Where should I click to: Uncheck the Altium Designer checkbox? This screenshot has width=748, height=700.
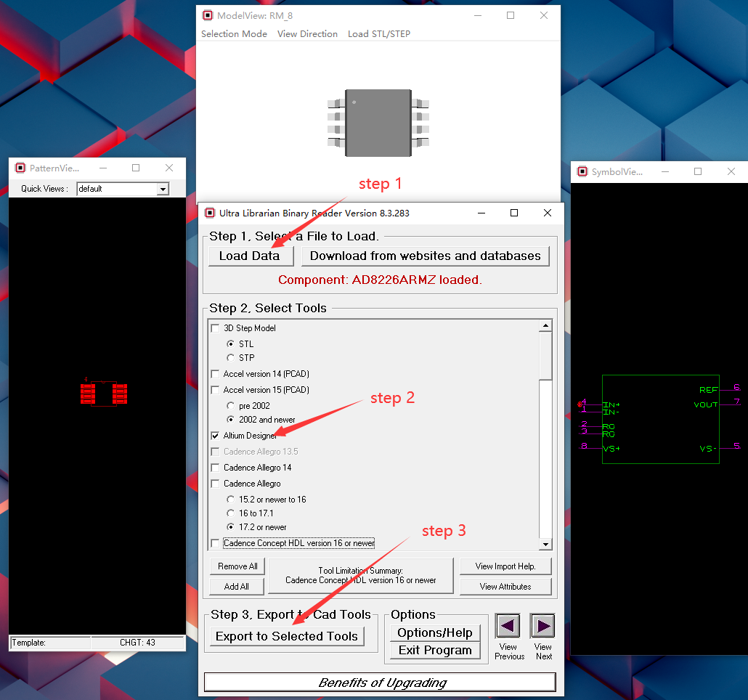215,436
